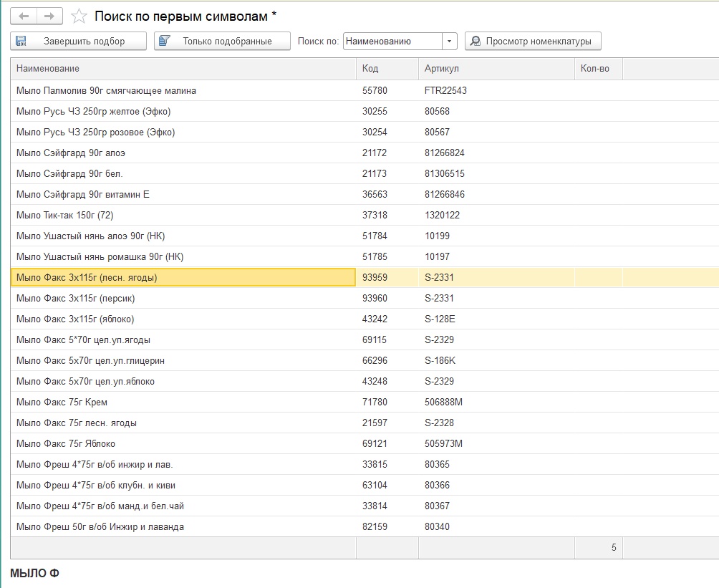Click code cell 93960

[387, 298]
